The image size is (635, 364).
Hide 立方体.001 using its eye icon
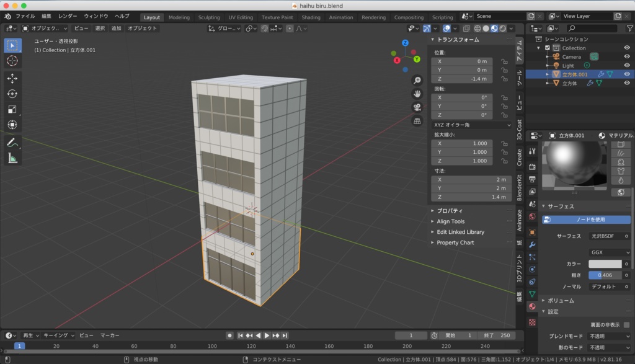(x=627, y=74)
